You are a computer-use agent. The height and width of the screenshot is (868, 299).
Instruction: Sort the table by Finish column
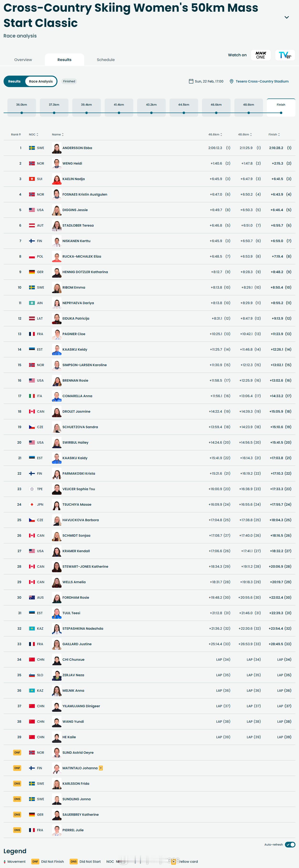point(274,135)
